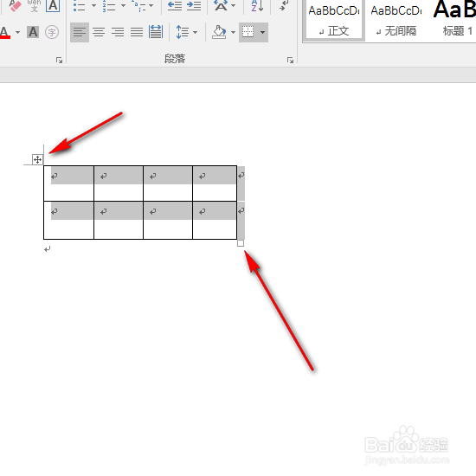This screenshot has width=476, height=476.
Task: Open the multilevel list dropdown arrow
Action: pos(151,5)
